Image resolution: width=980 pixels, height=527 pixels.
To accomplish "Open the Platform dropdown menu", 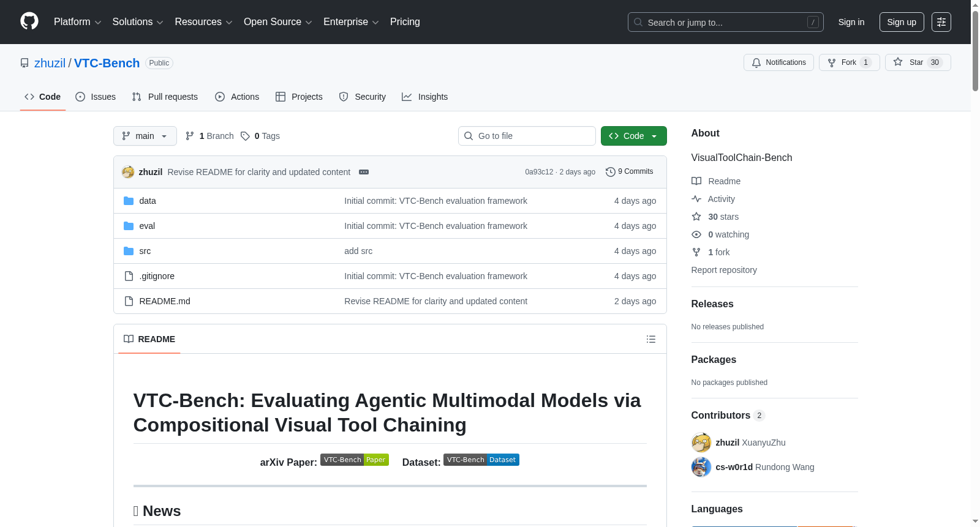I will pyautogui.click(x=77, y=22).
